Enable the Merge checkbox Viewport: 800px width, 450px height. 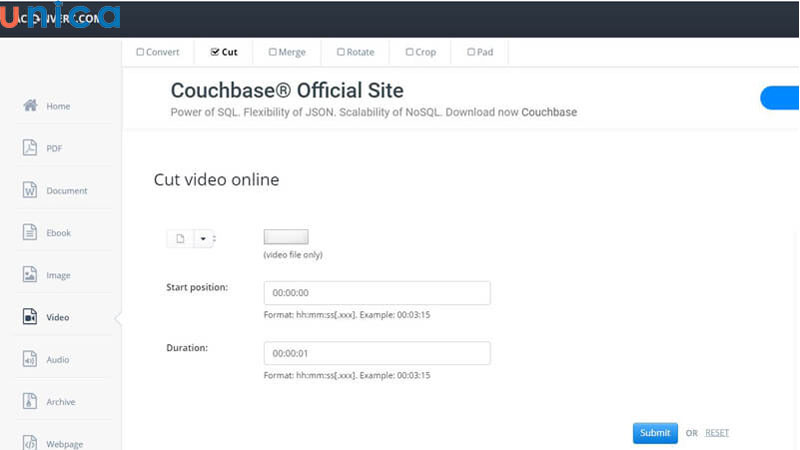coord(272,52)
